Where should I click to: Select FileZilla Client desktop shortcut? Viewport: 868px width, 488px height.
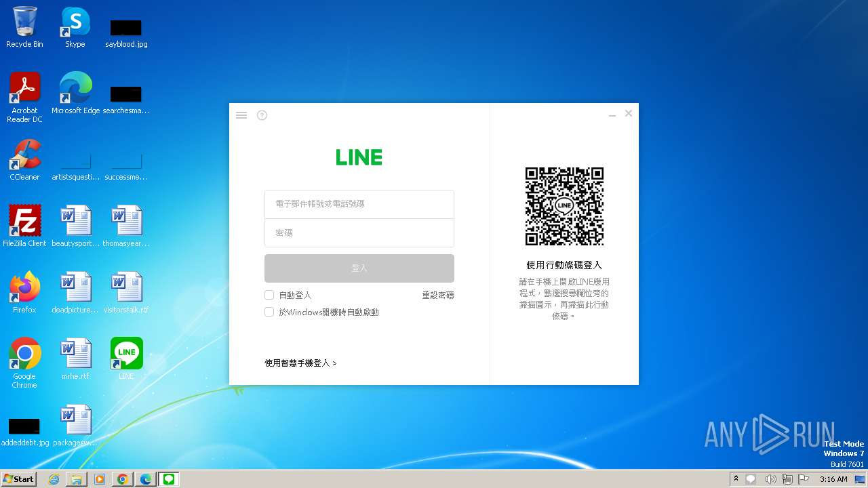pos(24,226)
